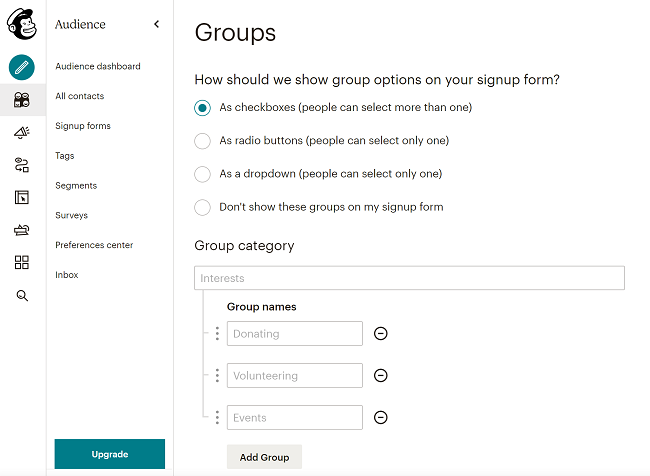This screenshot has height=476, width=650.
Task: Collapse the Audience sidebar panel
Action: pos(156,24)
